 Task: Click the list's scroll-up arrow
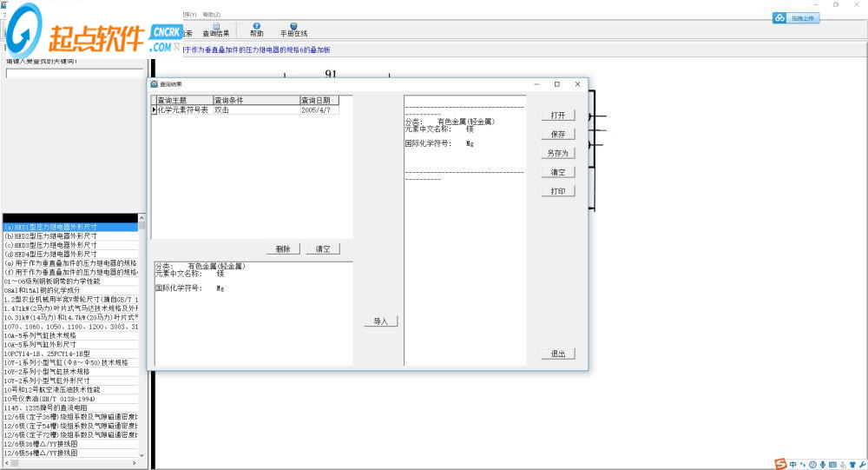click(141, 218)
